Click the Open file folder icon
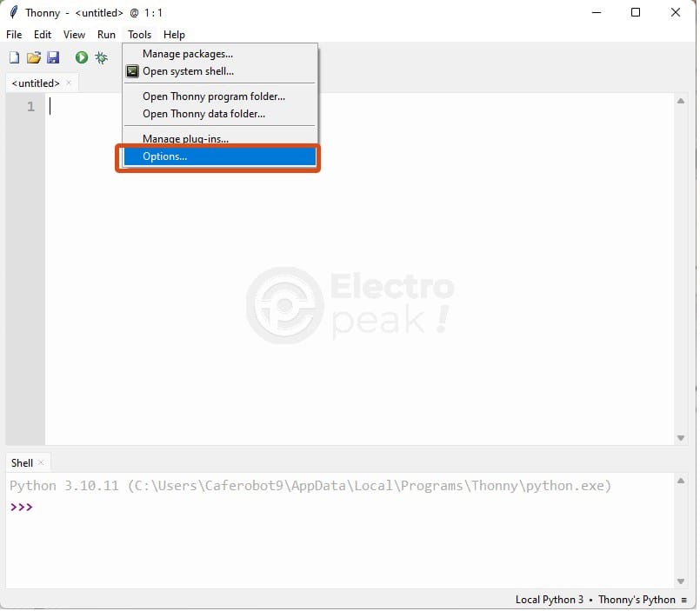The height and width of the screenshot is (611, 700). coord(34,58)
